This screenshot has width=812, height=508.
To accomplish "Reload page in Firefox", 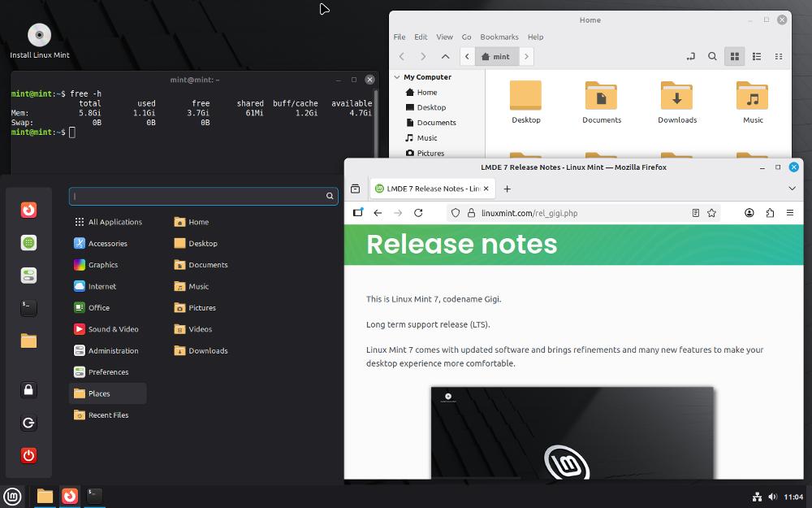I will point(418,213).
